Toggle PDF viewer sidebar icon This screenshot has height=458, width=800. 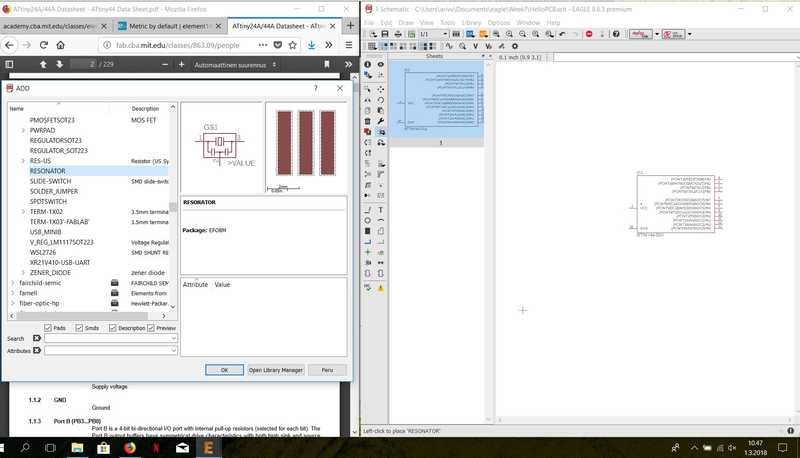pyautogui.click(x=9, y=64)
